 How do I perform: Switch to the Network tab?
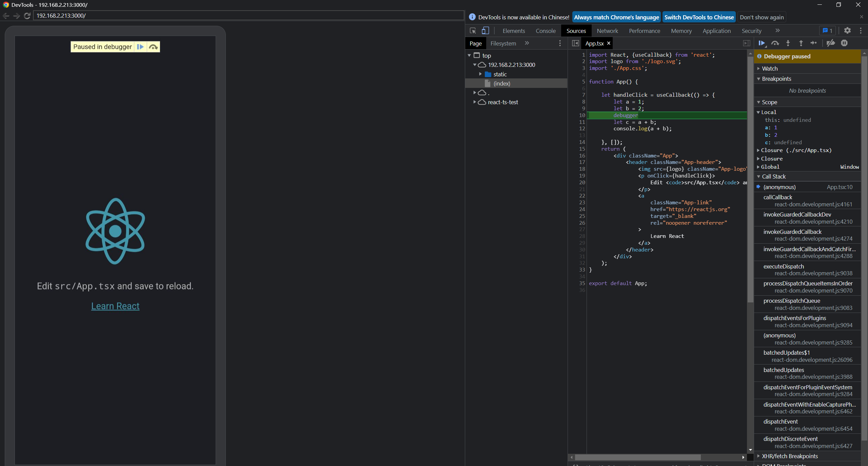tap(607, 31)
